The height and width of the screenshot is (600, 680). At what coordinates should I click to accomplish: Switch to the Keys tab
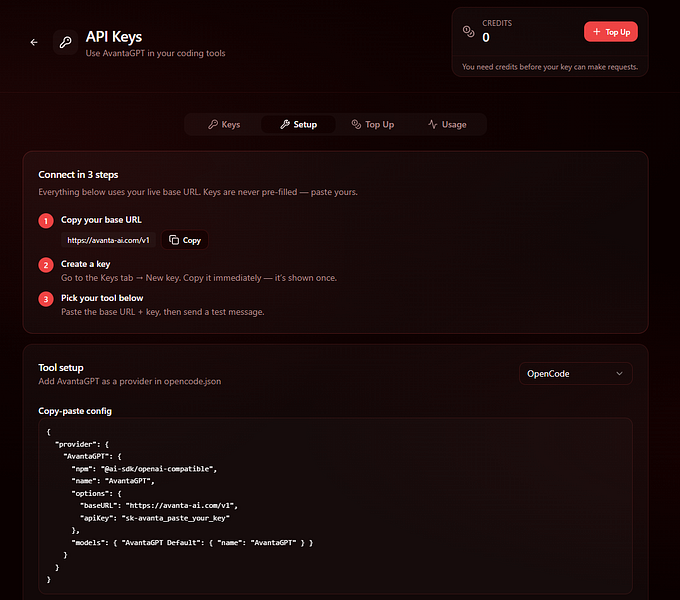coord(224,124)
